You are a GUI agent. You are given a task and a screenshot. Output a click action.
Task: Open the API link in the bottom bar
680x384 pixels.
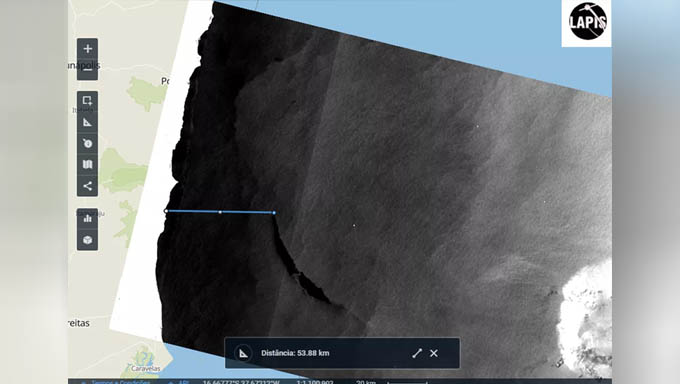(183, 382)
